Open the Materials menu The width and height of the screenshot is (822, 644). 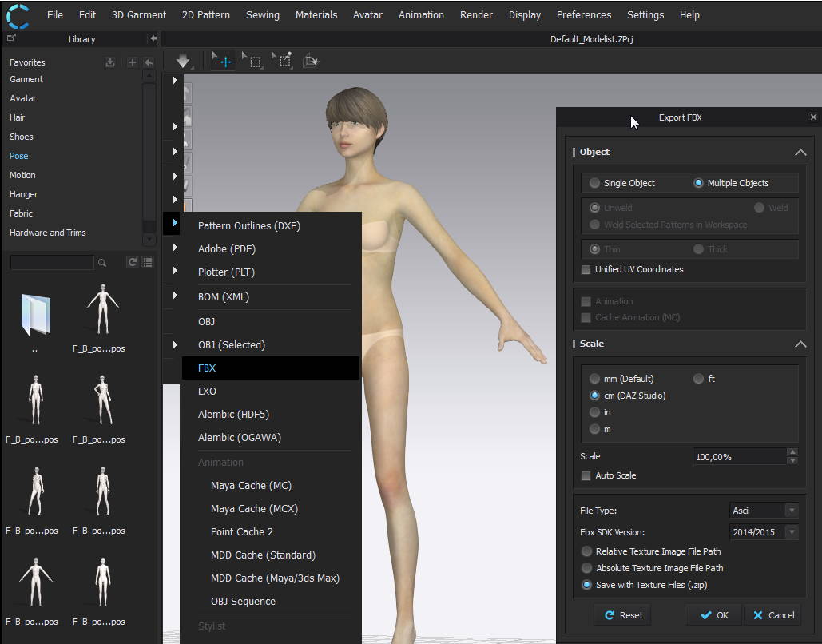coord(316,14)
